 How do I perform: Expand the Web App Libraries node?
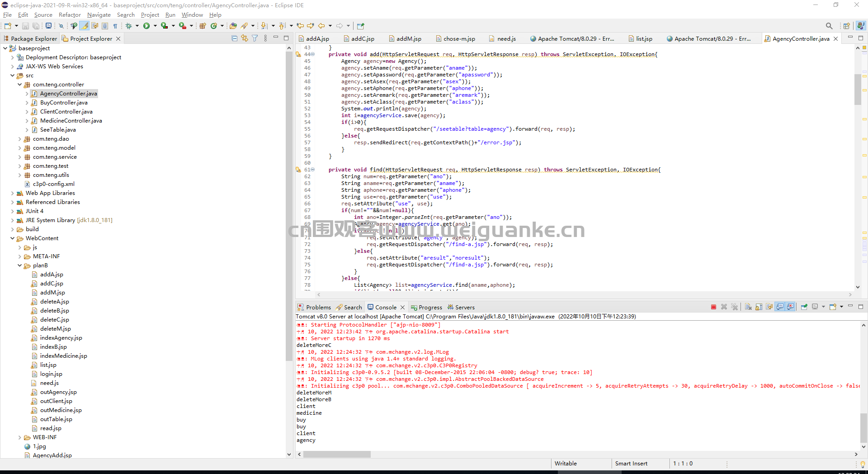(x=12, y=193)
